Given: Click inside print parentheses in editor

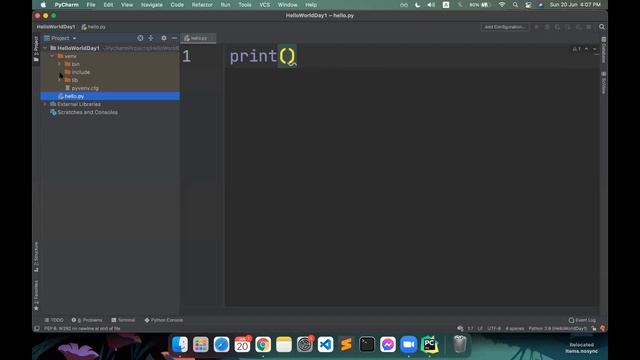Looking at the screenshot, I should click(x=287, y=56).
